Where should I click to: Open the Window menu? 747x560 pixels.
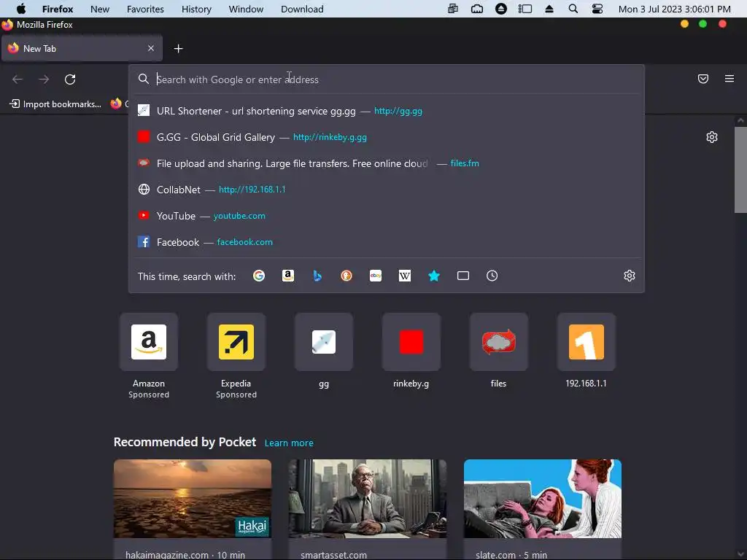point(246,9)
